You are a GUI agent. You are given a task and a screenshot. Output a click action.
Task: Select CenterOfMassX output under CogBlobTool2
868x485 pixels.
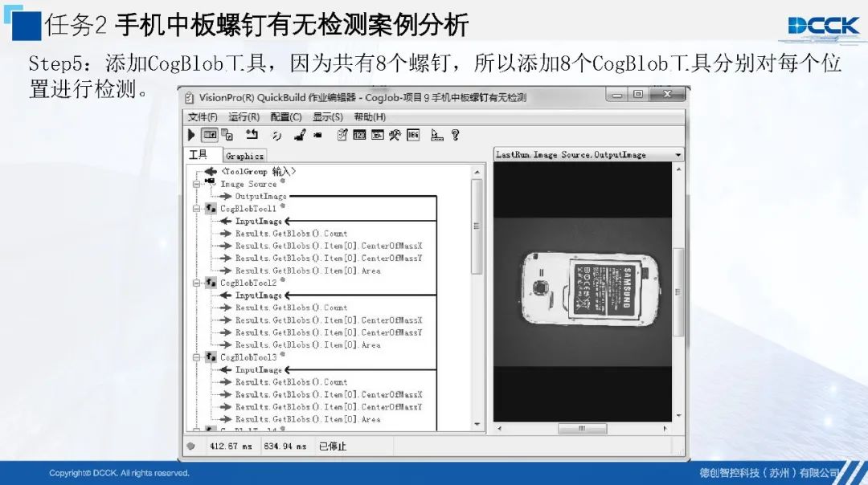tap(329, 320)
